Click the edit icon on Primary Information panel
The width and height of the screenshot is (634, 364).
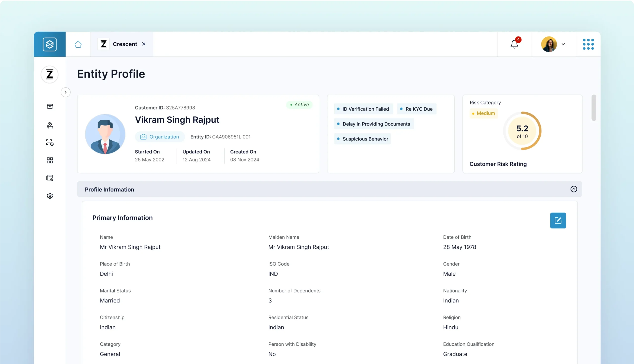click(558, 220)
